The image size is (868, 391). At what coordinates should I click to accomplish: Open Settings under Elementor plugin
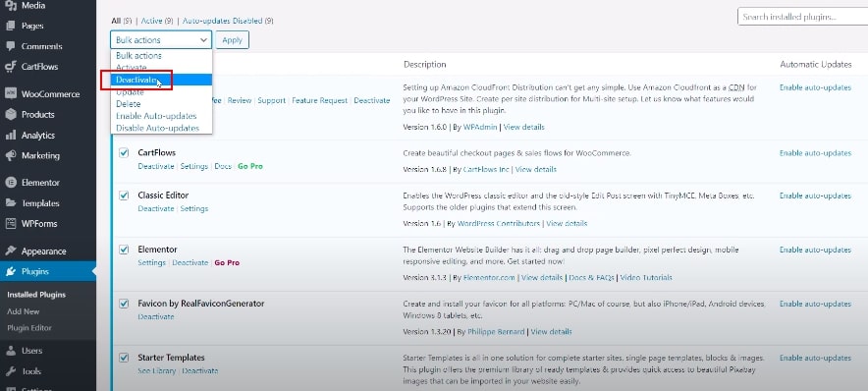pyautogui.click(x=151, y=262)
